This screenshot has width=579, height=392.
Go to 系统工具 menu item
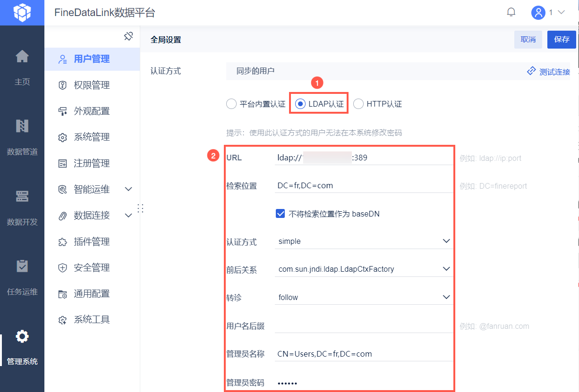pos(92,320)
